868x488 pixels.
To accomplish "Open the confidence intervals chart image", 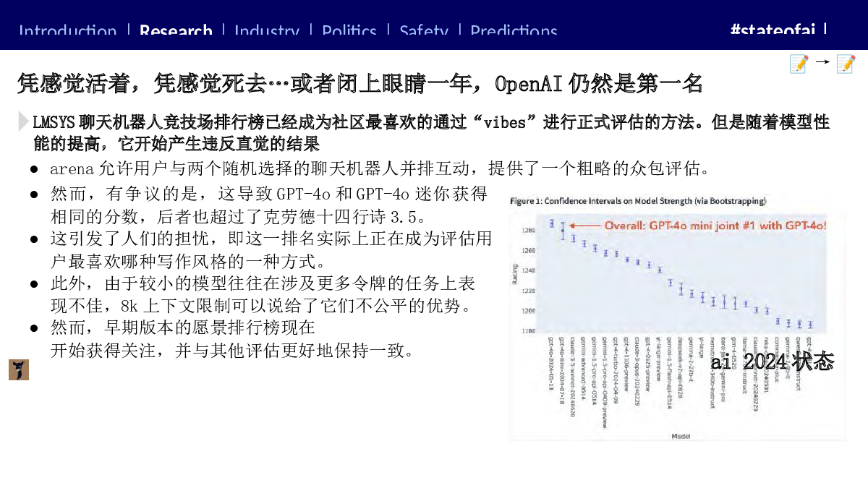I will pyautogui.click(x=678, y=317).
